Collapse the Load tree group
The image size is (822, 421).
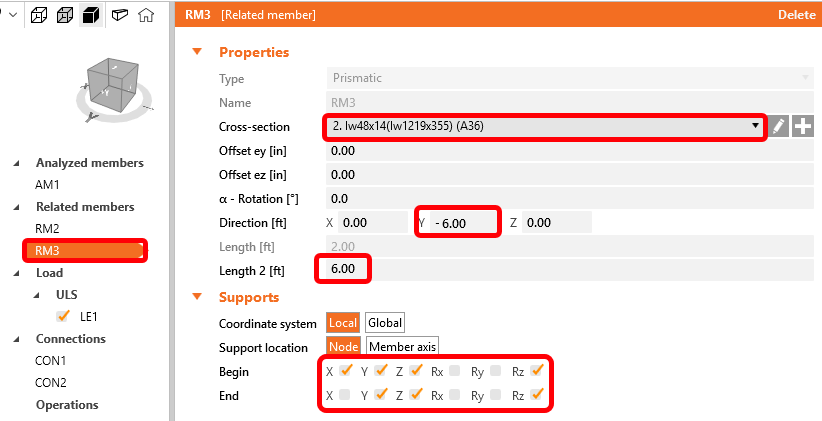(x=17, y=274)
